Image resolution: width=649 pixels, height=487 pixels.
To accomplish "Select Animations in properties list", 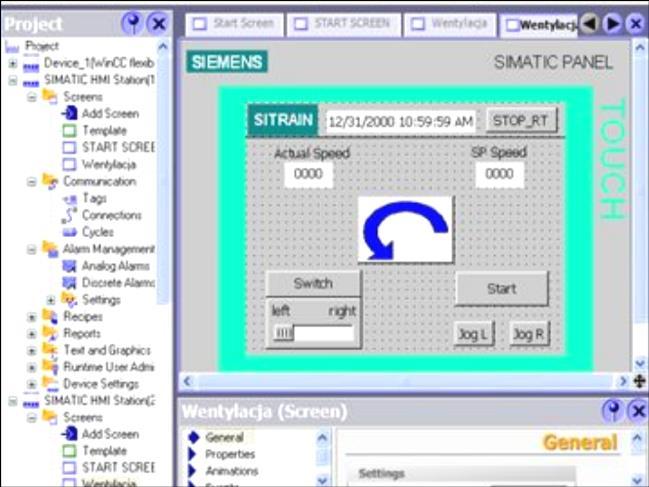I will (232, 471).
